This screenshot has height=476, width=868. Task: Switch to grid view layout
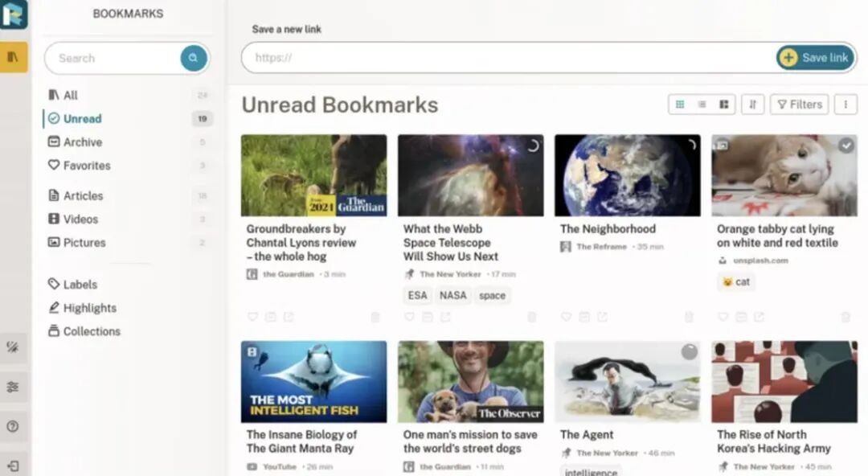680,105
